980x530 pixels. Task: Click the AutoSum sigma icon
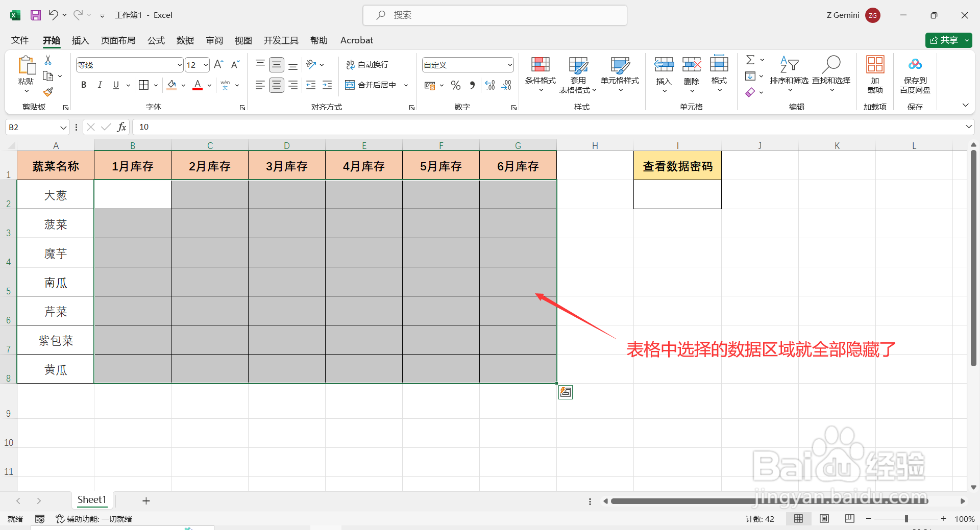(750, 60)
